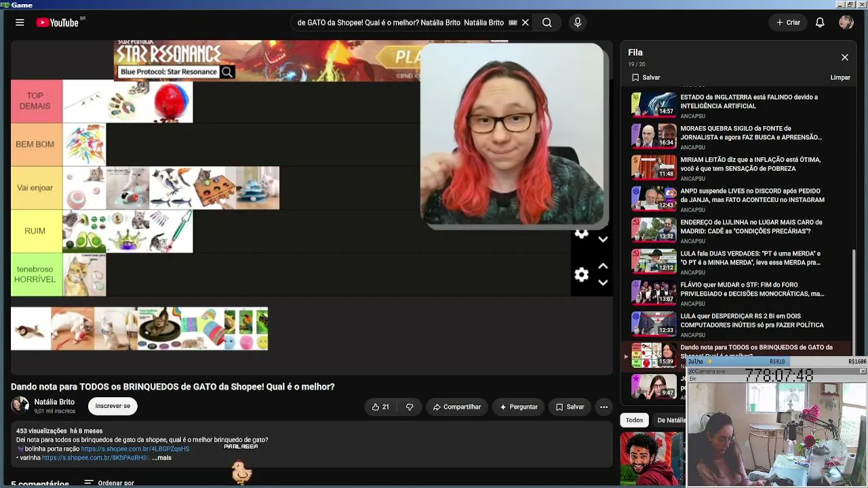Open MIRIAM LEITÃO inflation video thumbnail

pos(654,167)
